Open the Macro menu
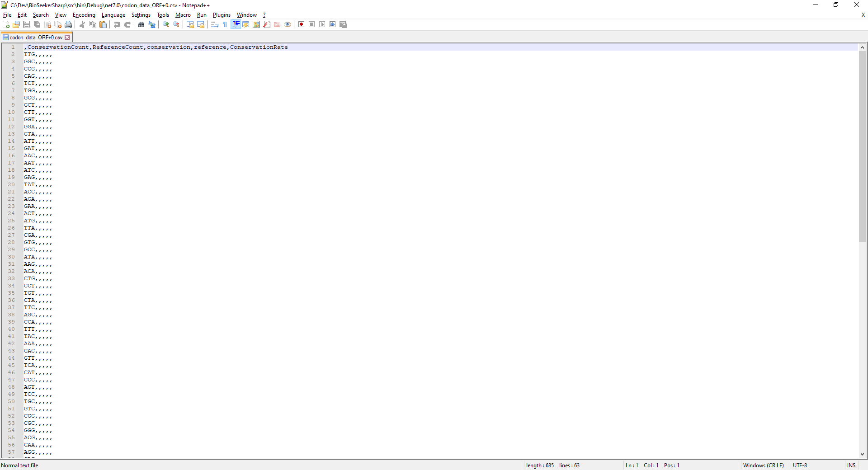Image resolution: width=868 pixels, height=470 pixels. point(183,14)
